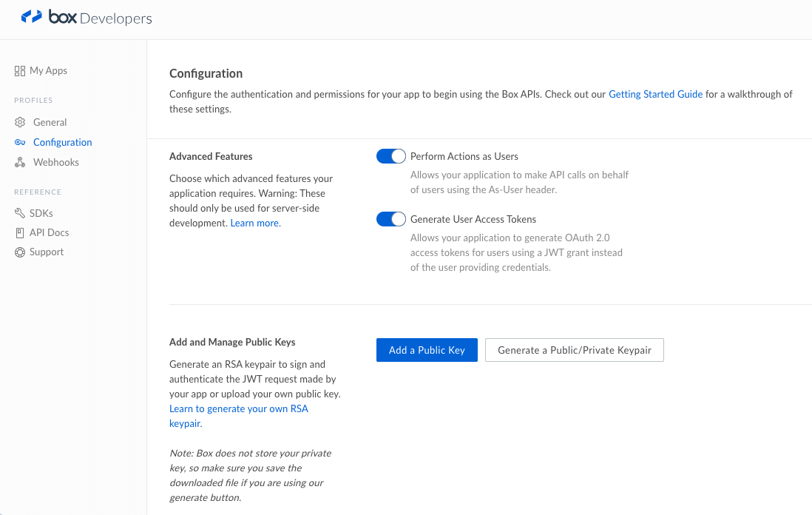Open 'Learn to generate your own RSA keypair' link
This screenshot has width=812, height=515.
[238, 409]
